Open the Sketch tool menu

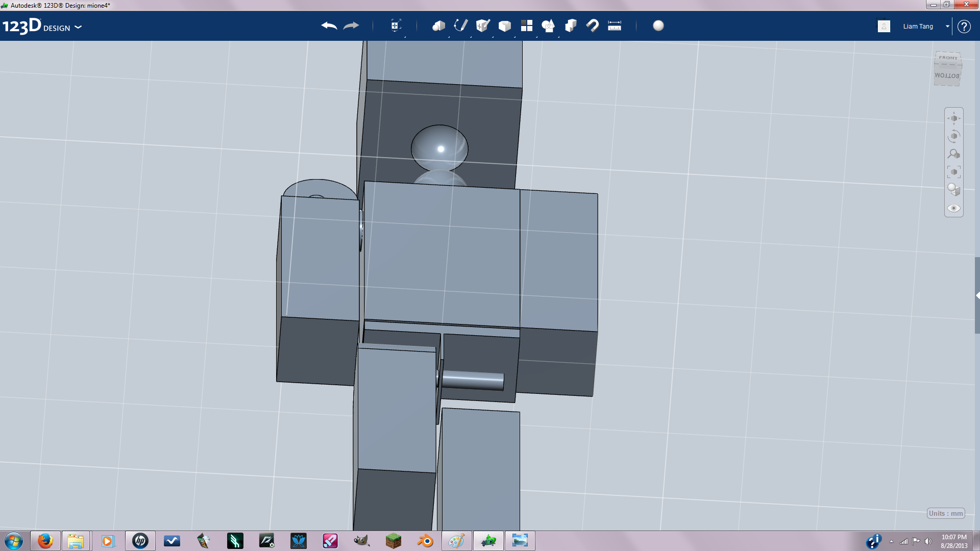pos(460,26)
